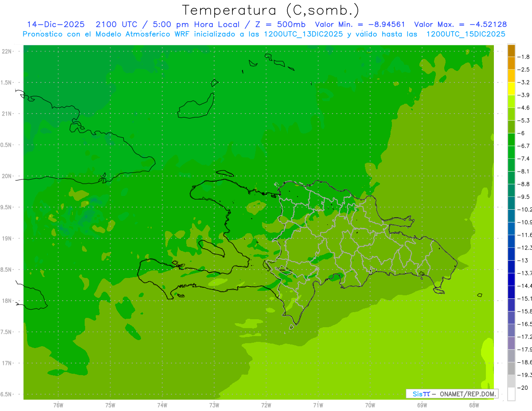Click the '73W' longitude label
Image resolution: width=532 pixels, height=411 pixels.
(x=214, y=405)
